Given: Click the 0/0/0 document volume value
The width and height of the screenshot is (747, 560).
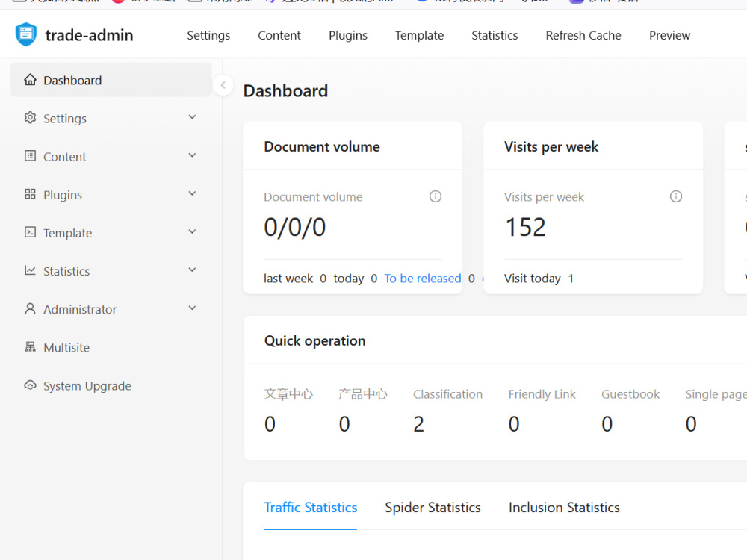Looking at the screenshot, I should click(x=295, y=227).
